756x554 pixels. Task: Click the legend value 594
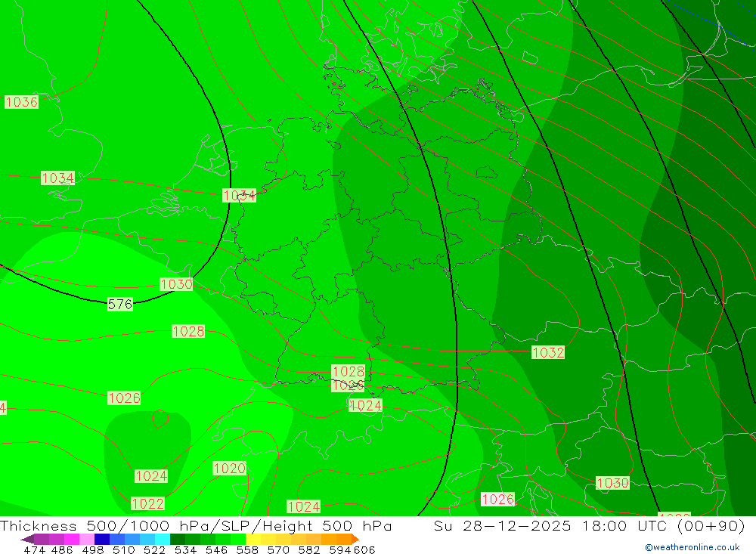[340, 549]
